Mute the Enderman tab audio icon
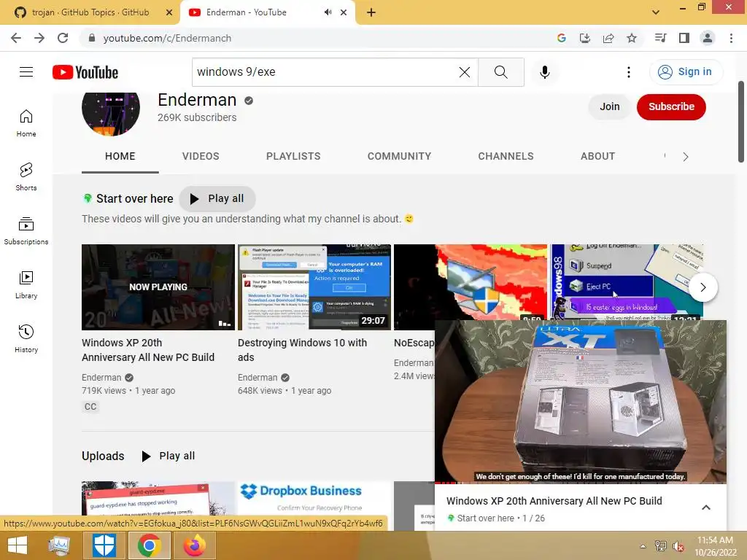The width and height of the screenshot is (747, 560). 328,12
